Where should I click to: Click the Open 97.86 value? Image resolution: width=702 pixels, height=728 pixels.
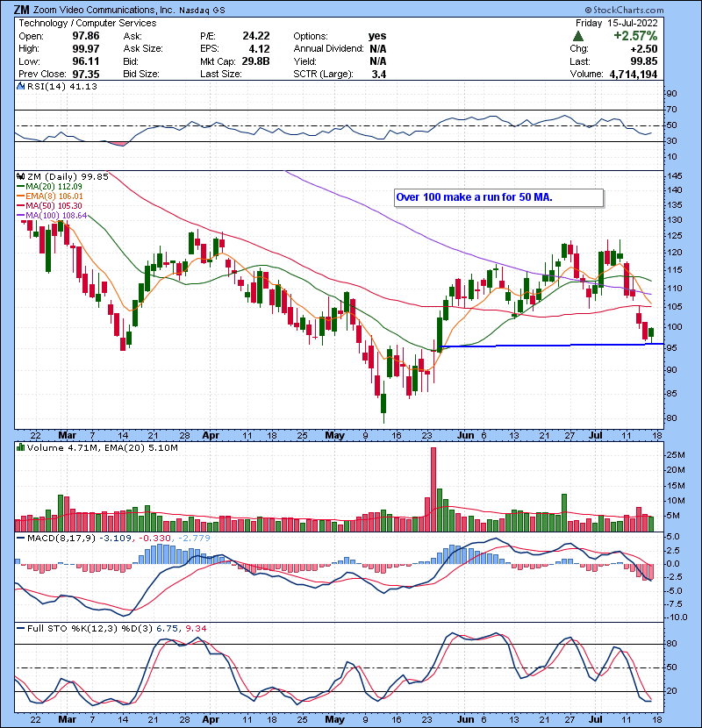[x=86, y=36]
